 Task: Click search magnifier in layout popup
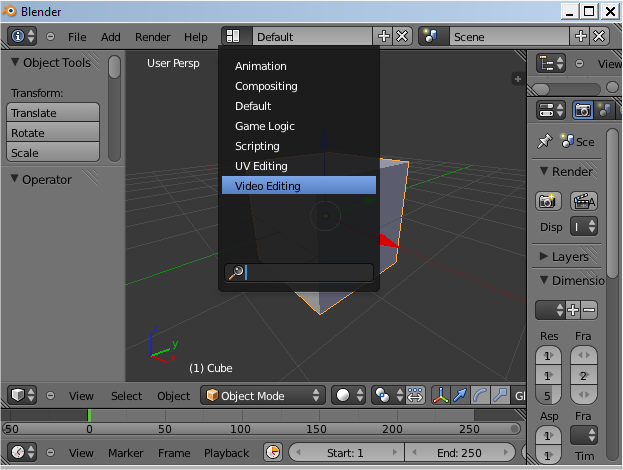(236, 273)
